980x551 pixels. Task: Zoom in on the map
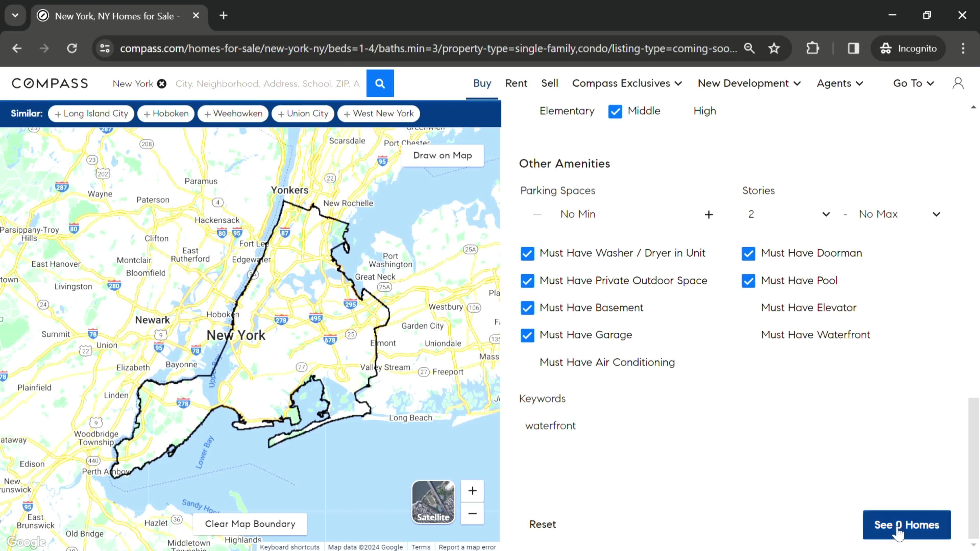(472, 491)
